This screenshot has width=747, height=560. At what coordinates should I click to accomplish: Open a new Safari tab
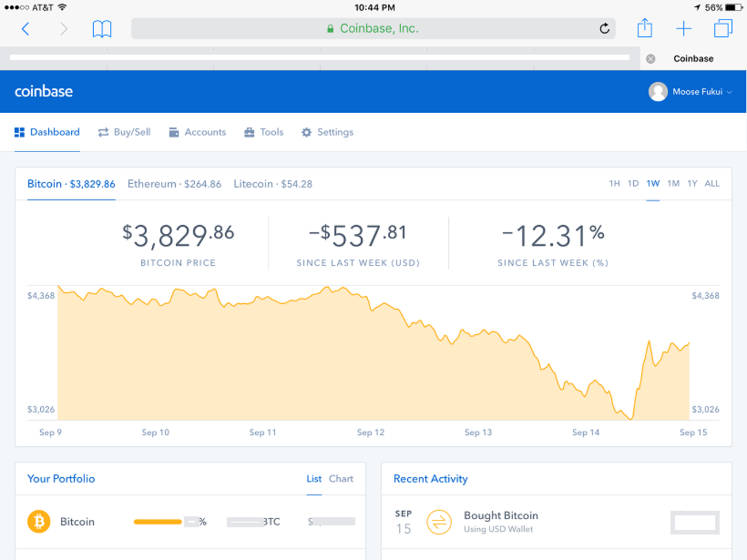(x=684, y=28)
